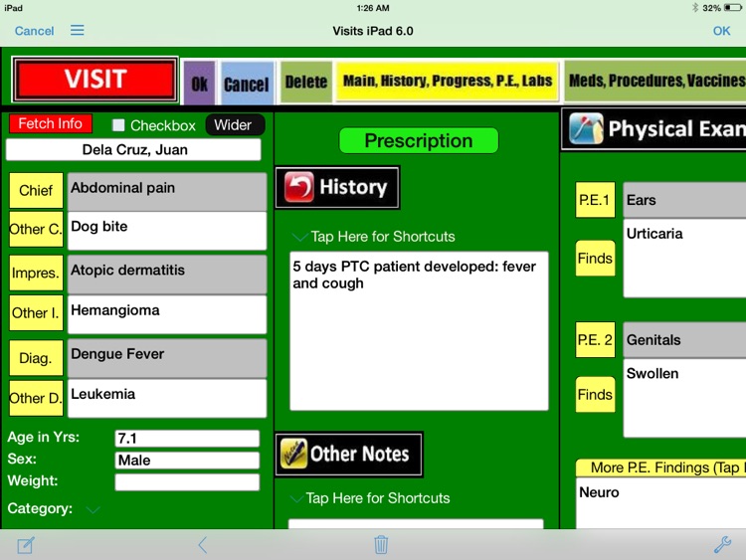
Task: Expand Other Notes shortcuts chevron
Action: coord(296,498)
